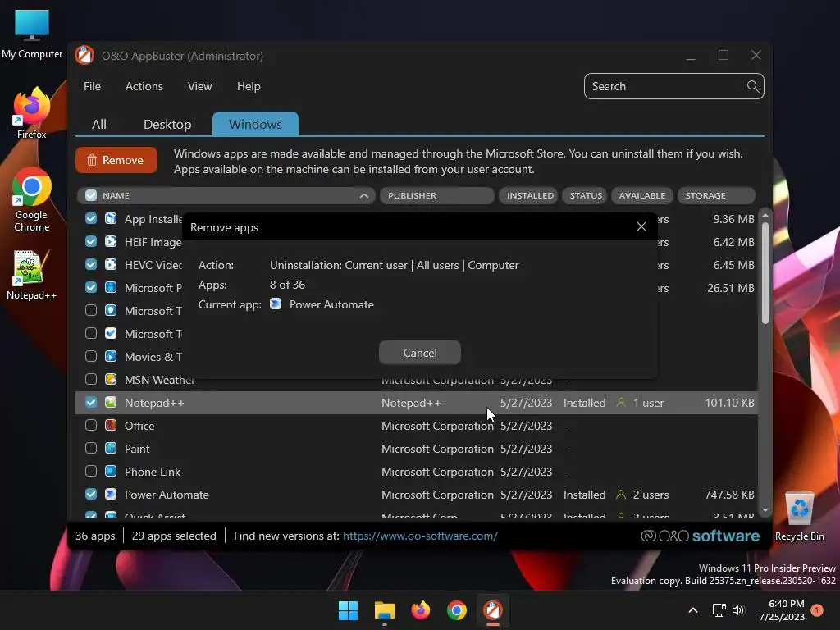840x630 pixels.
Task: Click the notification badge in system tray
Action: click(817, 609)
